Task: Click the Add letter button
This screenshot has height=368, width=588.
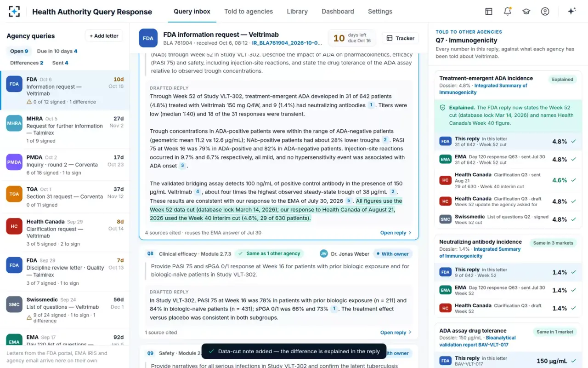Action: [x=104, y=36]
